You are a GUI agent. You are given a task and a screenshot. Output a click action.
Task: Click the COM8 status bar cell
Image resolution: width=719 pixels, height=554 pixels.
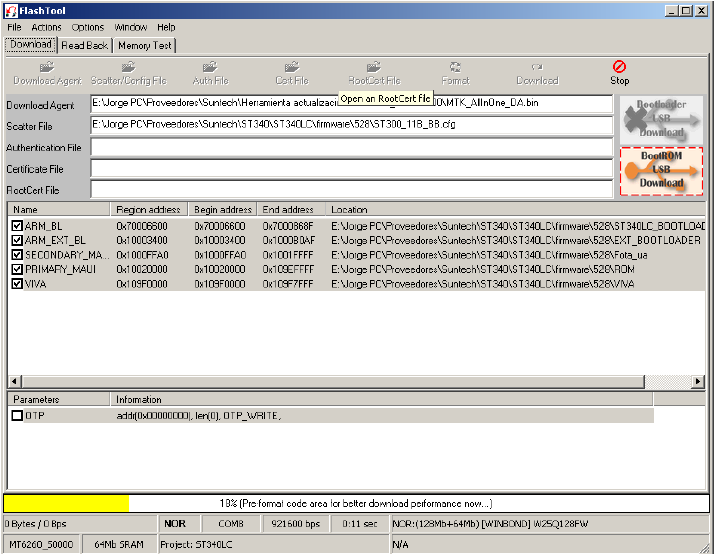click(231, 524)
